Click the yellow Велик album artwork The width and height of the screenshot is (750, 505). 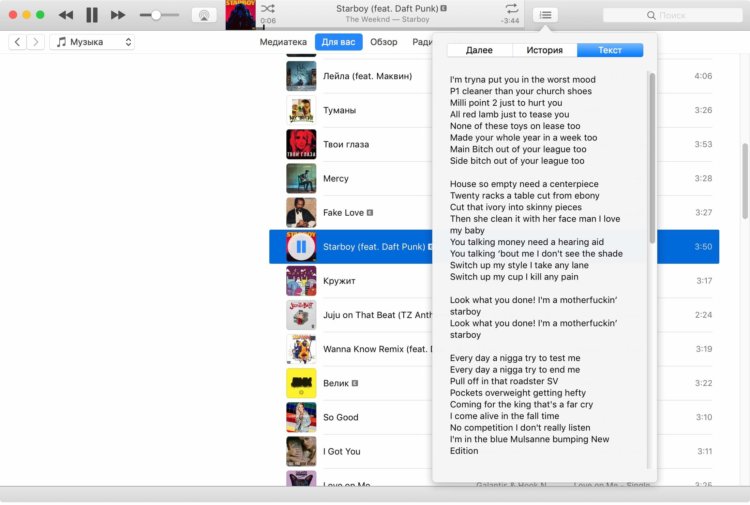click(301, 383)
